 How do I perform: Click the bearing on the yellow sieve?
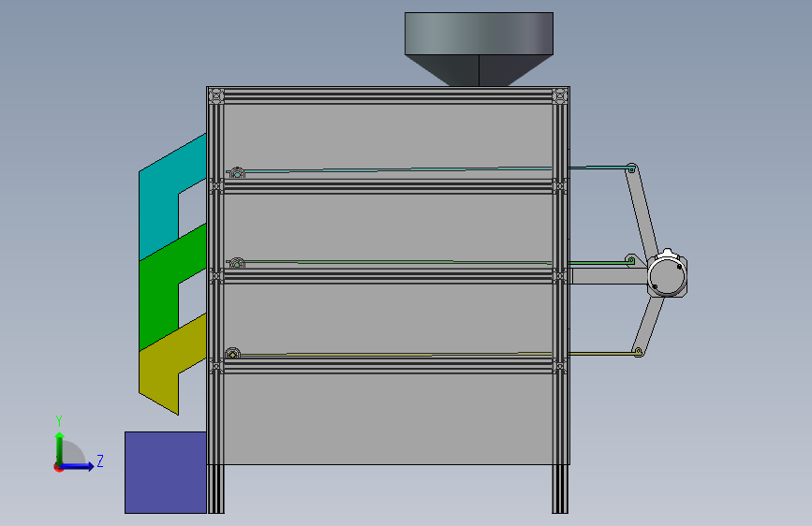[x=232, y=354]
